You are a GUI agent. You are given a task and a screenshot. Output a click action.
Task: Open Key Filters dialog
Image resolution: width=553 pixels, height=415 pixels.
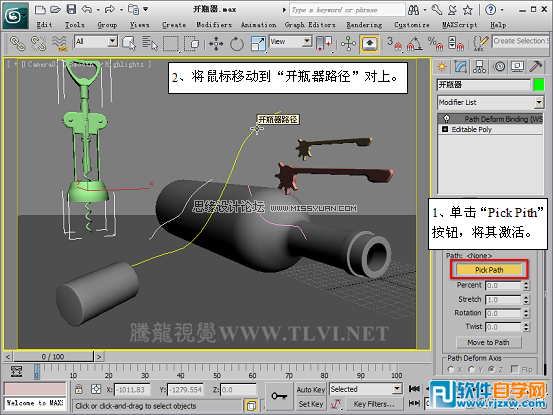point(374,404)
